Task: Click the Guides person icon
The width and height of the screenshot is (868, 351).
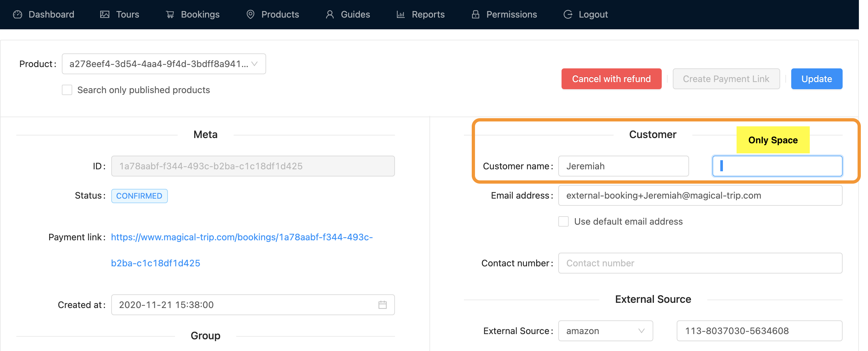Action: pos(330,15)
